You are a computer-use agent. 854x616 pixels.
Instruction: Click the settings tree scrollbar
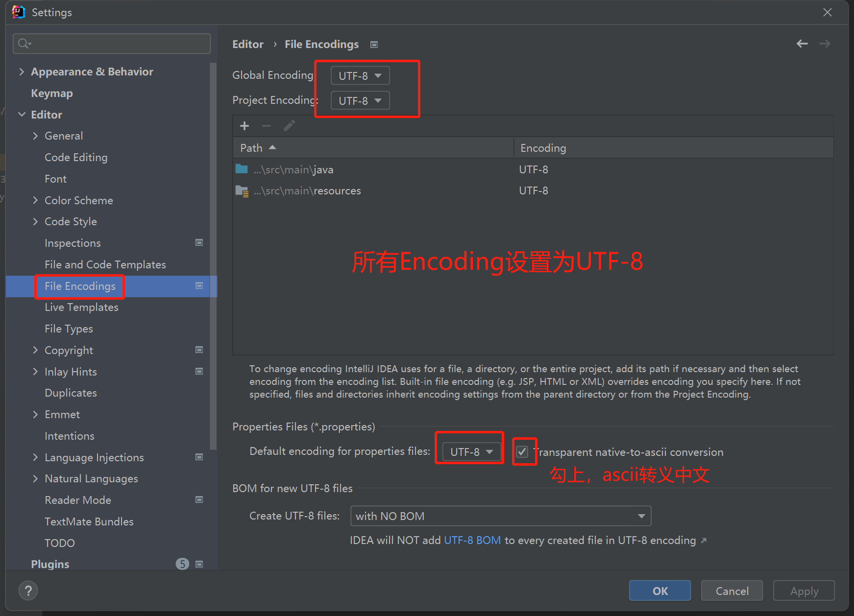click(213, 256)
